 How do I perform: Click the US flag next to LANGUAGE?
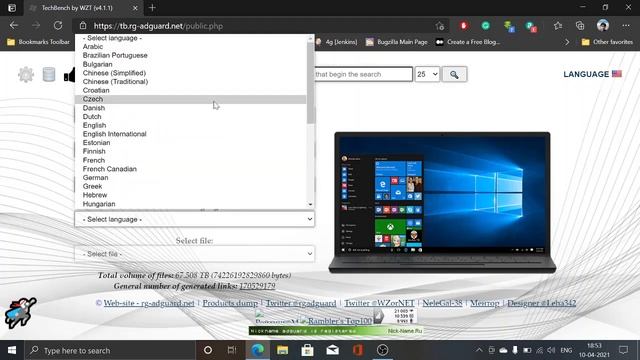pyautogui.click(x=617, y=74)
